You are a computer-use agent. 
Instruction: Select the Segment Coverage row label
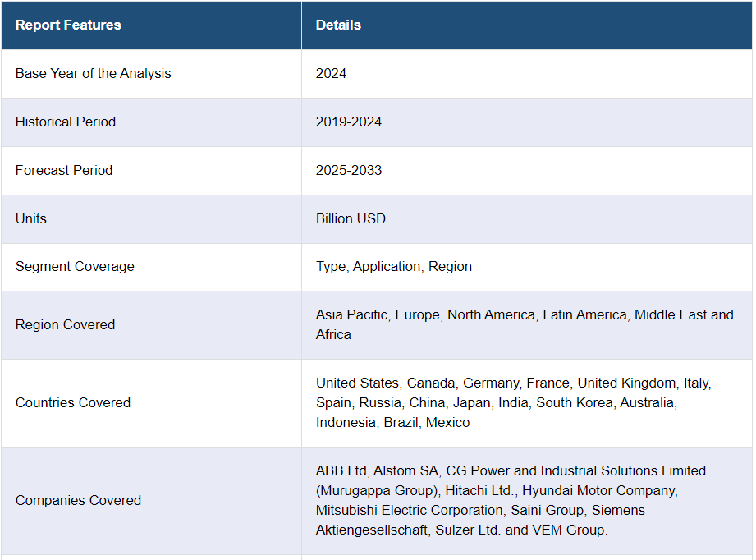pyautogui.click(x=75, y=266)
